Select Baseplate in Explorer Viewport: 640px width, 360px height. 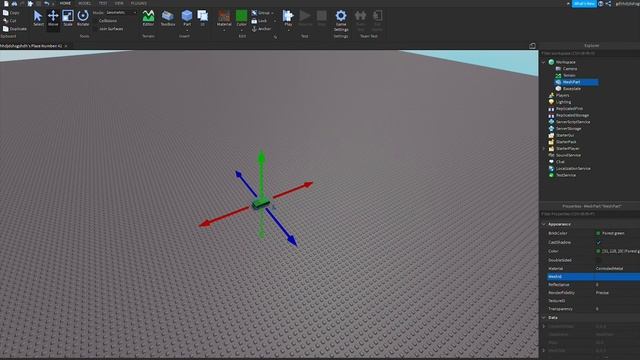click(x=571, y=89)
